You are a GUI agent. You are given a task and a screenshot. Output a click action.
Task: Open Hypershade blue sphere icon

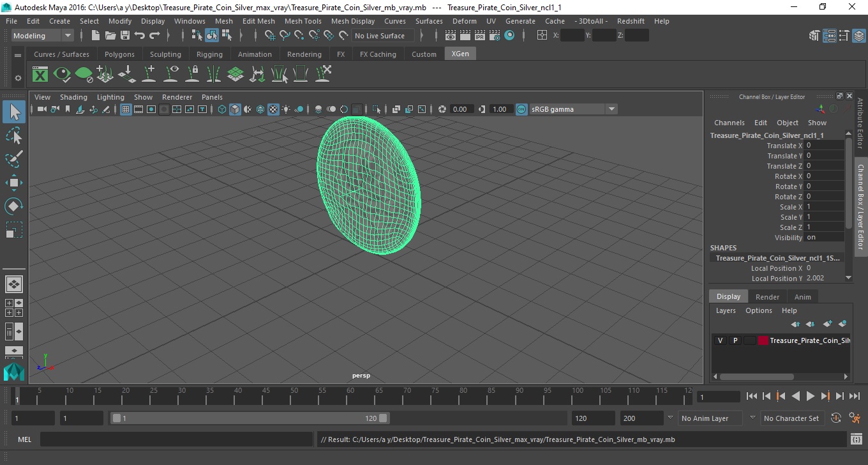click(509, 36)
